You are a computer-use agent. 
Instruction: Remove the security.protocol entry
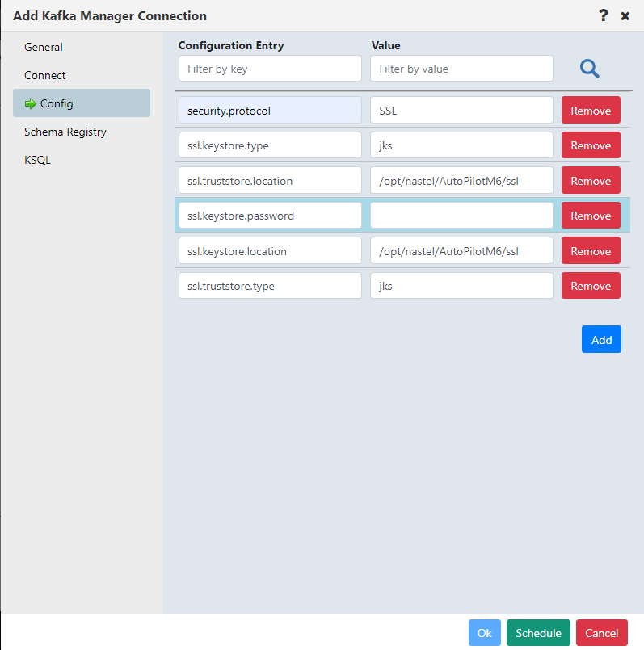click(x=591, y=111)
